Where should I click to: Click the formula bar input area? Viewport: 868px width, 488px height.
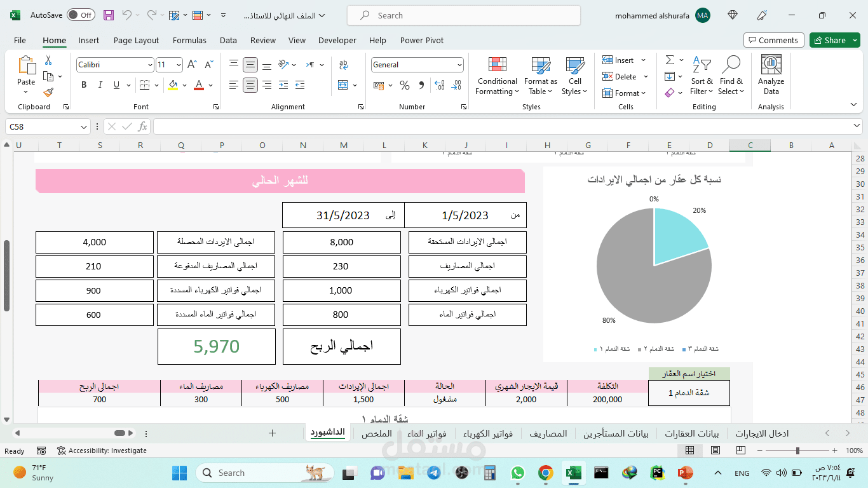click(506, 127)
